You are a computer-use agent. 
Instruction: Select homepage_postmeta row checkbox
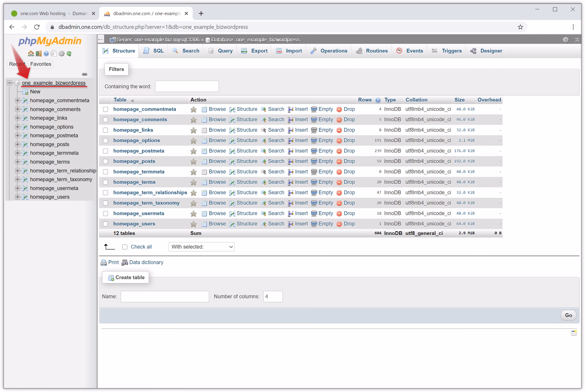105,151
